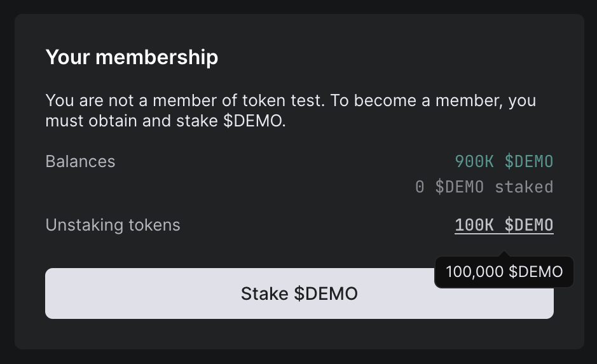Click the membership description paragraph

pyautogui.click(x=291, y=111)
